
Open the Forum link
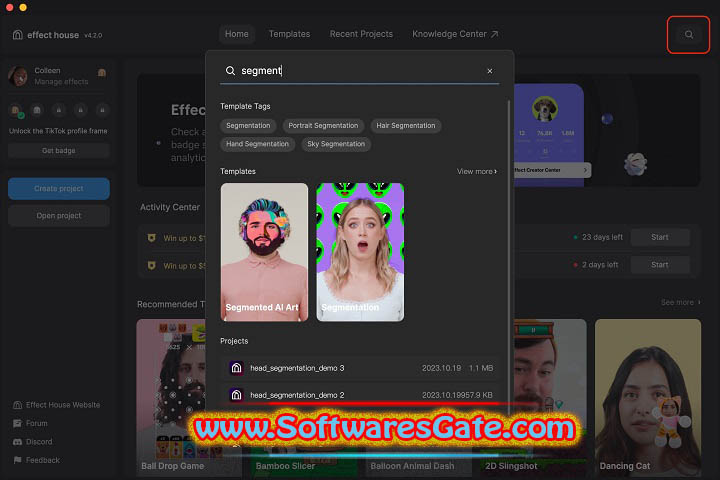tap(37, 423)
